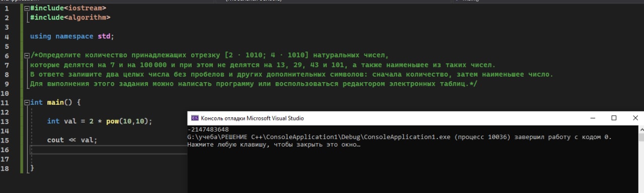
Task: Click the console window's title bar icon
Action: pos(194,118)
